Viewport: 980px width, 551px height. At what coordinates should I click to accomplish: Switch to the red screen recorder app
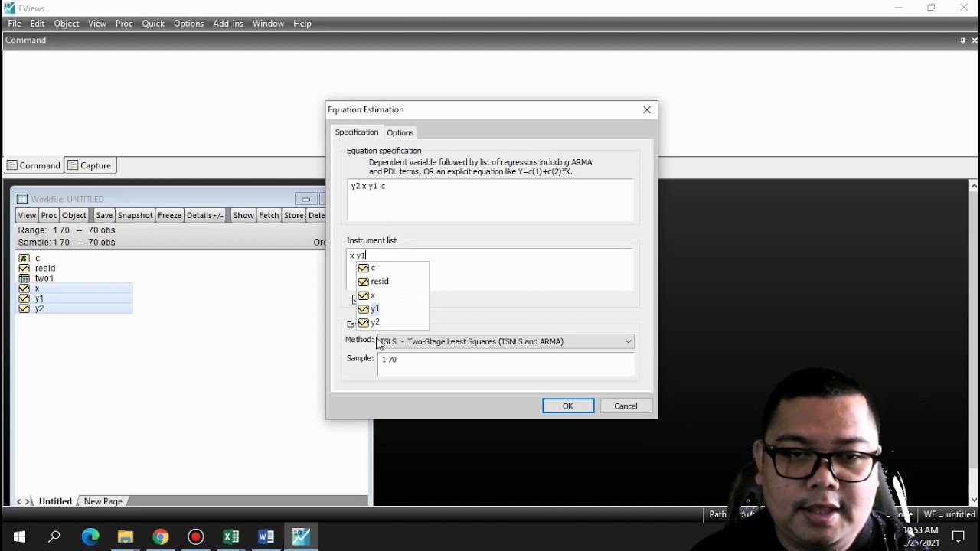click(x=196, y=536)
